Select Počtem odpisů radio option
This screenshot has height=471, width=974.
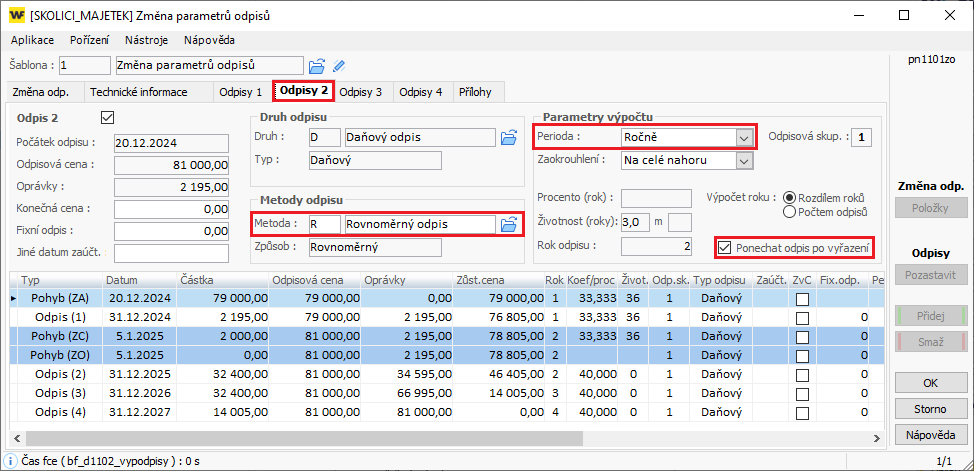790,211
